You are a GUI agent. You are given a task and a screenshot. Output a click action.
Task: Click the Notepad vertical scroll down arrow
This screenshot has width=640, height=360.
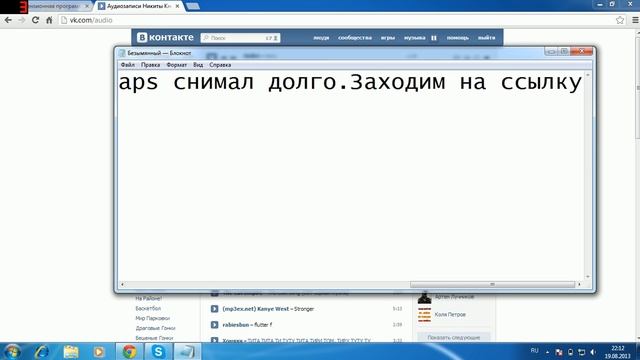click(x=588, y=276)
